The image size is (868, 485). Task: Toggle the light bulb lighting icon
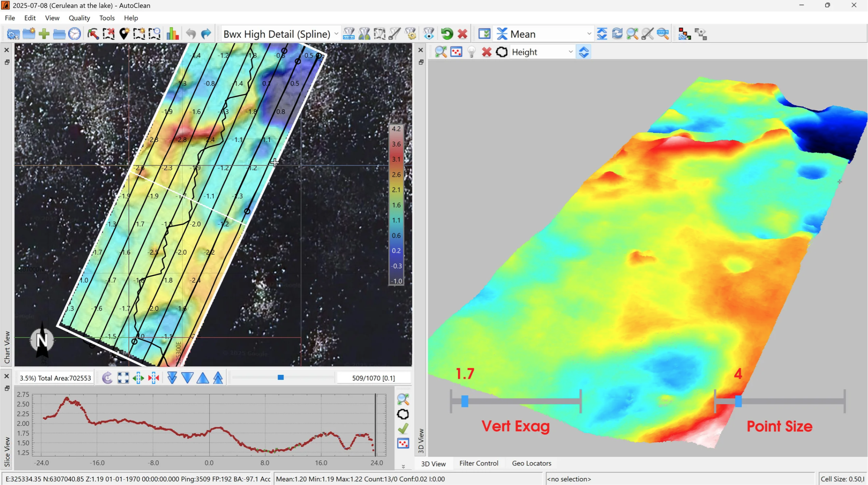coord(471,52)
